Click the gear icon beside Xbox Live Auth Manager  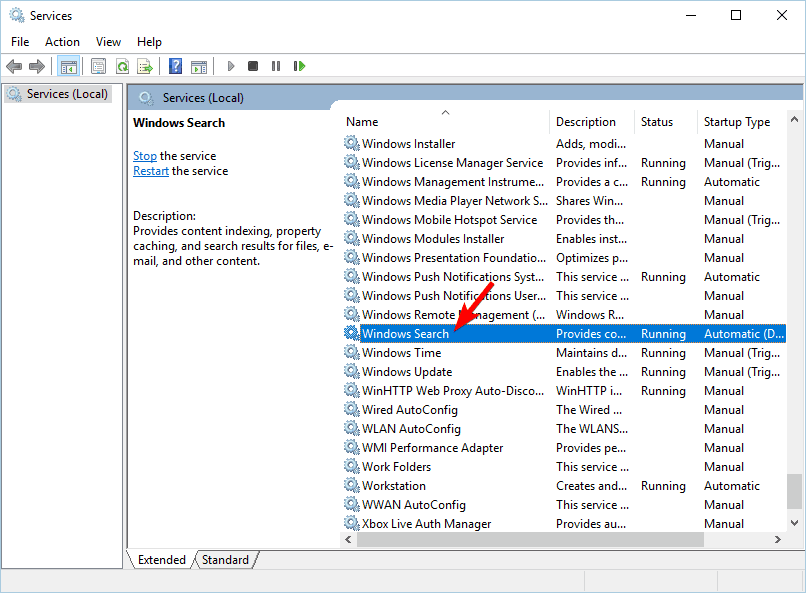[x=352, y=523]
